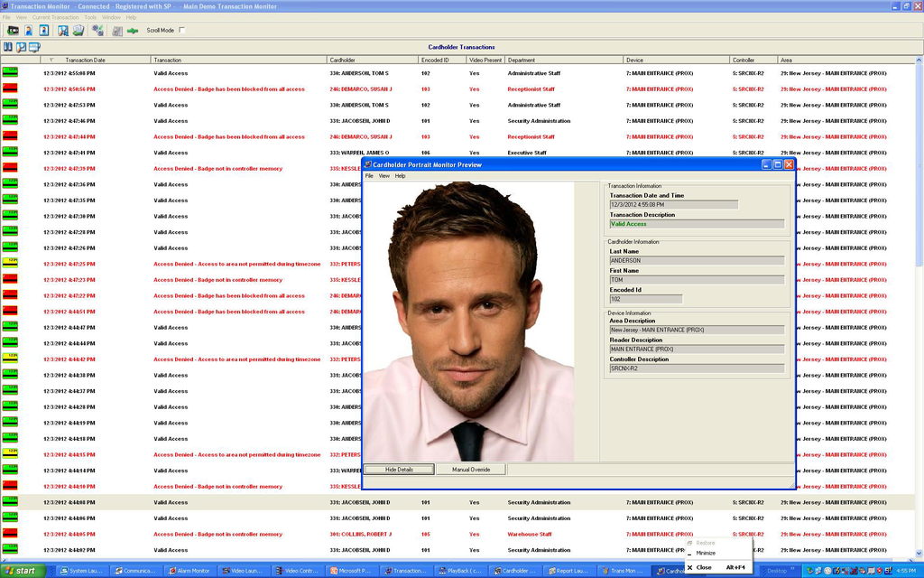Click the magnifier window icon in the second toolbar row
Screen dimensions: 924x578
pyautogui.click(x=21, y=47)
